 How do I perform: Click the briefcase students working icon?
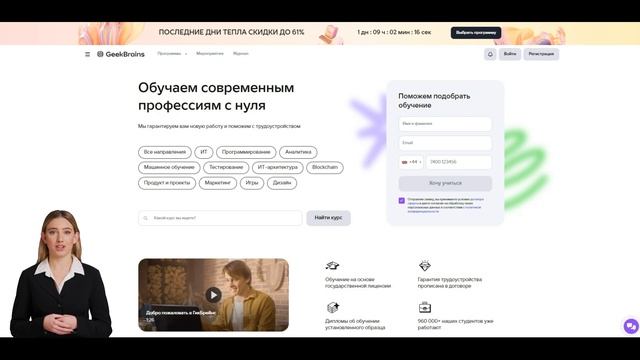point(424,307)
